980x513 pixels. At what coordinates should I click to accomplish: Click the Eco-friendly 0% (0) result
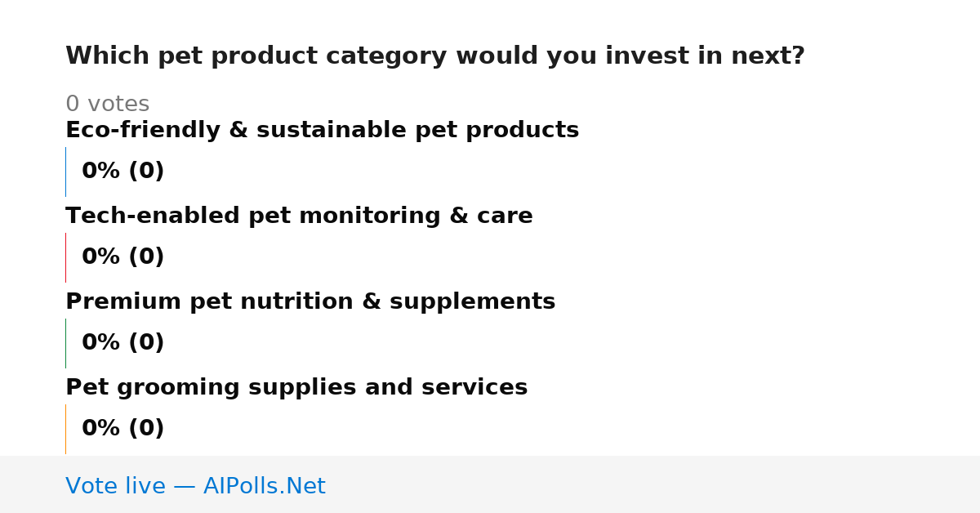pos(123,172)
